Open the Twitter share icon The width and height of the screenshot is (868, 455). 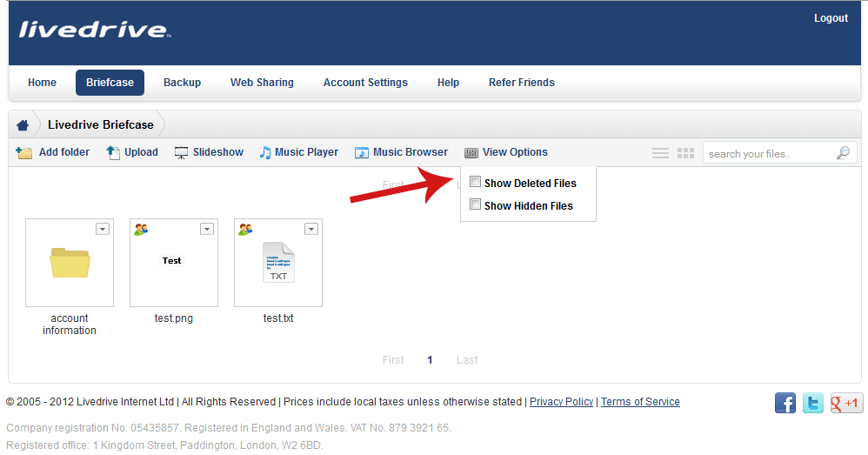(x=812, y=403)
